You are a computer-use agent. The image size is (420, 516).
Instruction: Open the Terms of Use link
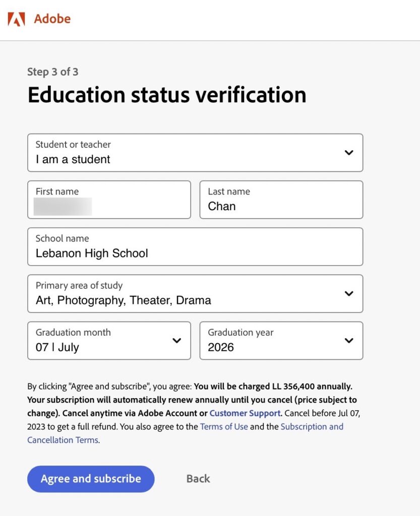tap(224, 427)
